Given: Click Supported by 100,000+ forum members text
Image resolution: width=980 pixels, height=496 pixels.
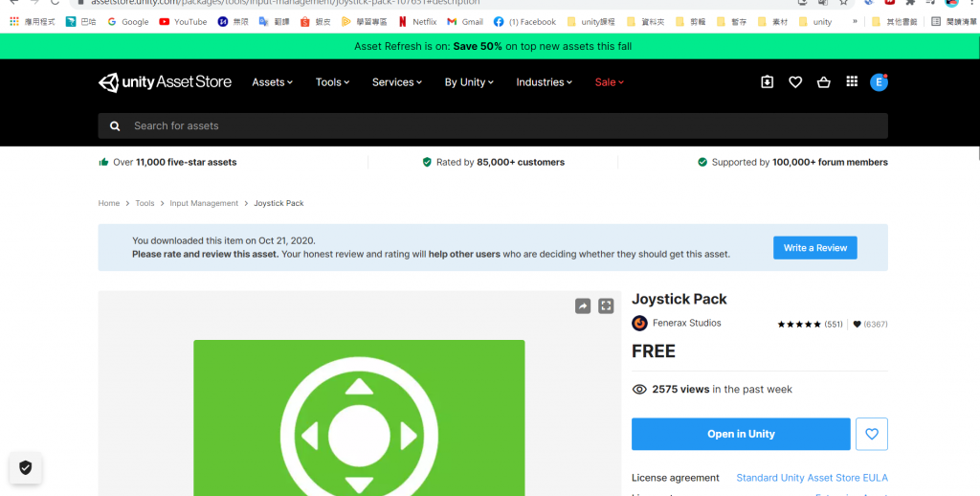Looking at the screenshot, I should (800, 162).
